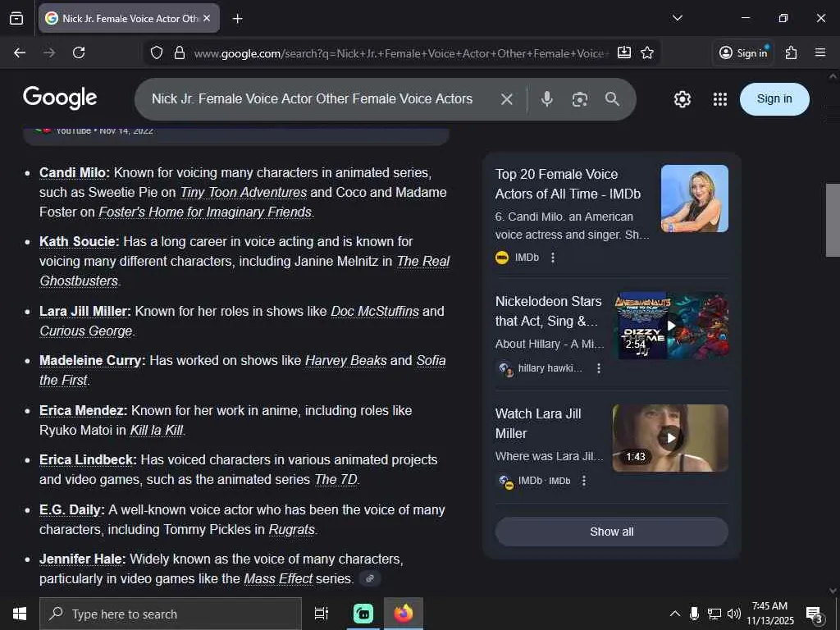The width and height of the screenshot is (840, 630).
Task: Open more options for Top 20 IMDb result
Action: click(553, 258)
